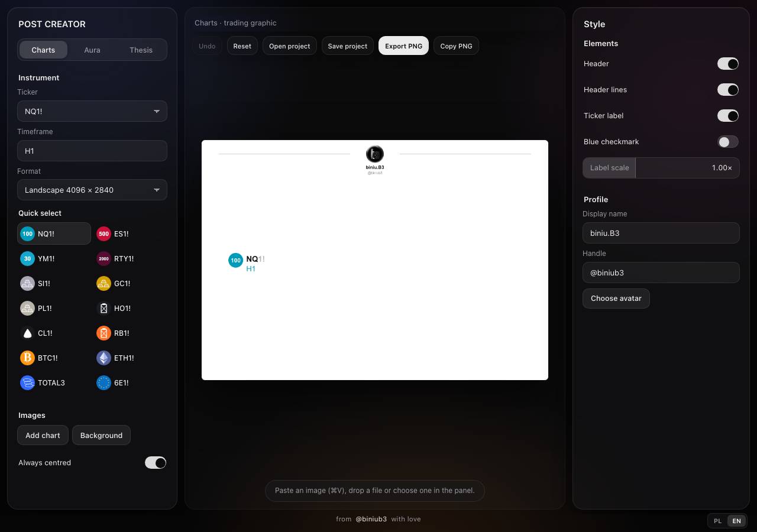Expand the Format dropdown Landscape 4096 × 2840
This screenshot has width=757, height=532.
tap(92, 190)
